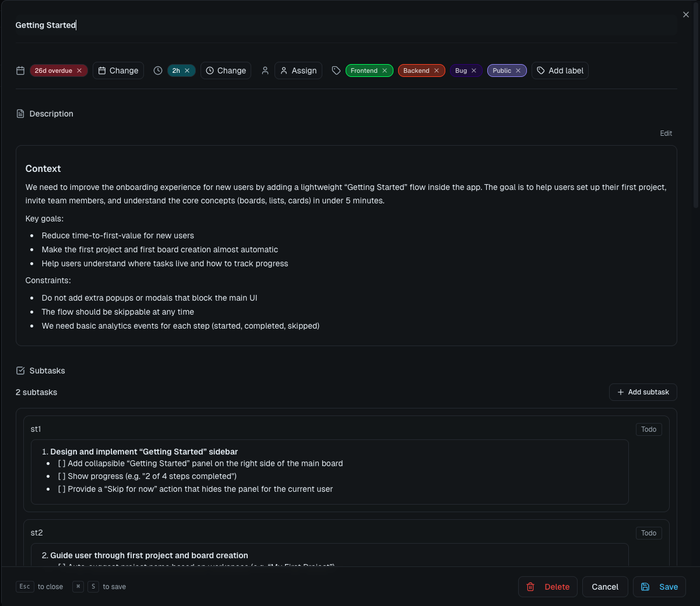The height and width of the screenshot is (606, 700).
Task: Click the disk icon on the Save button
Action: point(644,587)
